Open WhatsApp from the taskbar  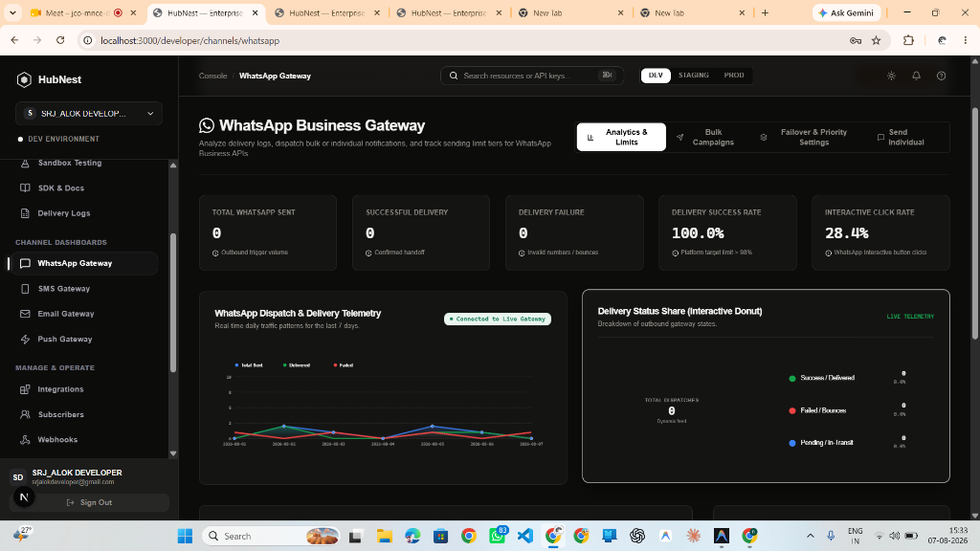[x=498, y=536]
